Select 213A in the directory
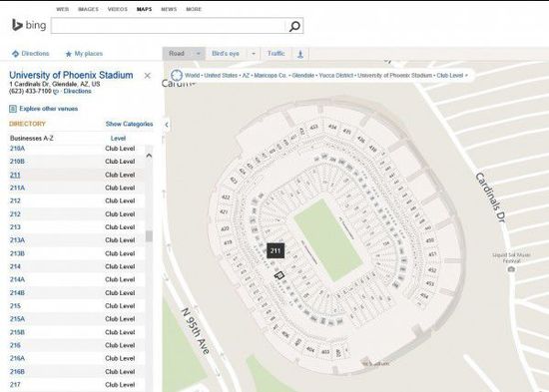The width and height of the screenshot is (549, 392). [17, 240]
